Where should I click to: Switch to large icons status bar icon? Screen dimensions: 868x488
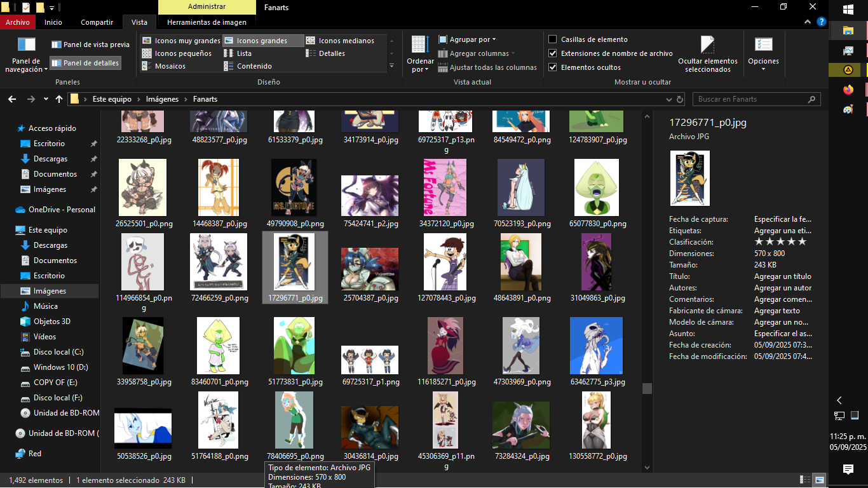[x=820, y=480]
